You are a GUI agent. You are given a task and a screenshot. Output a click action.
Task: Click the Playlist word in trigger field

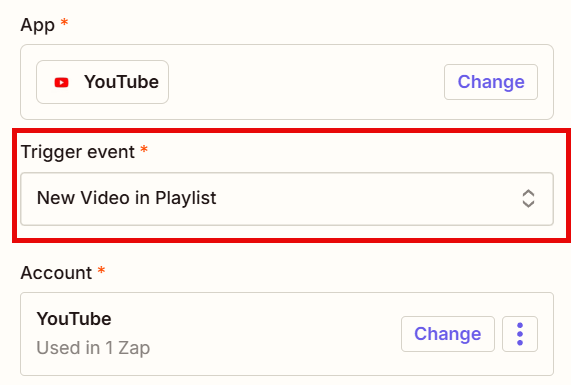[186, 199]
